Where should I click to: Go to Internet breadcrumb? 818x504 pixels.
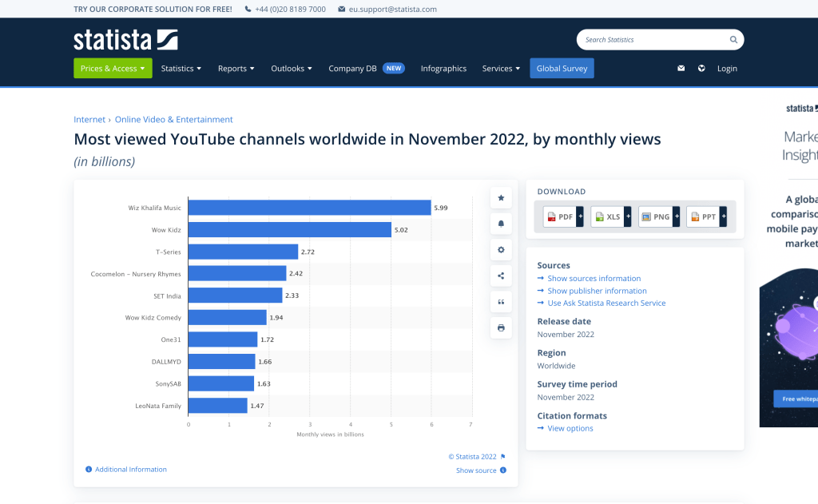89,120
